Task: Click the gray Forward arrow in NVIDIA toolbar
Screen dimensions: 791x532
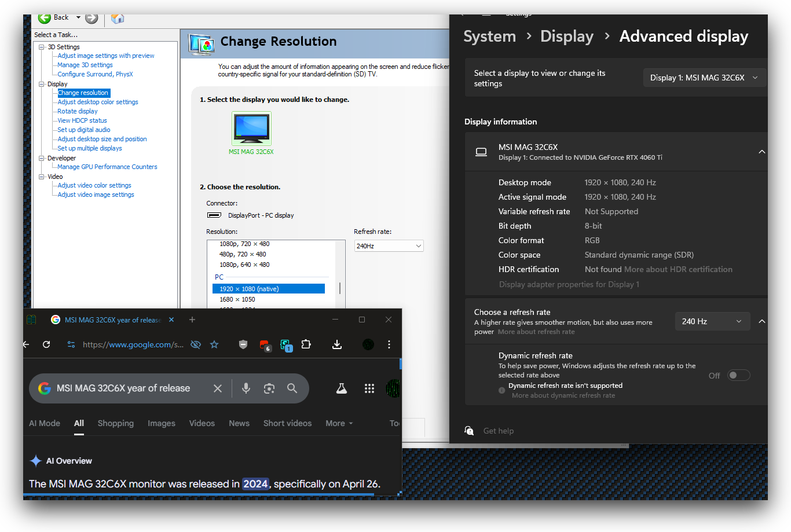Action: [91, 18]
